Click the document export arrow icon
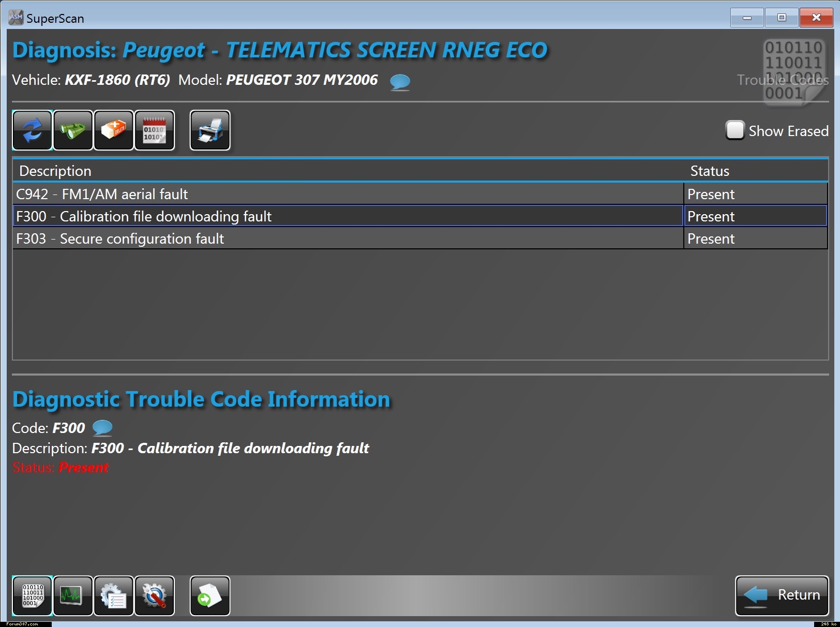This screenshot has width=840, height=627. pos(210,596)
